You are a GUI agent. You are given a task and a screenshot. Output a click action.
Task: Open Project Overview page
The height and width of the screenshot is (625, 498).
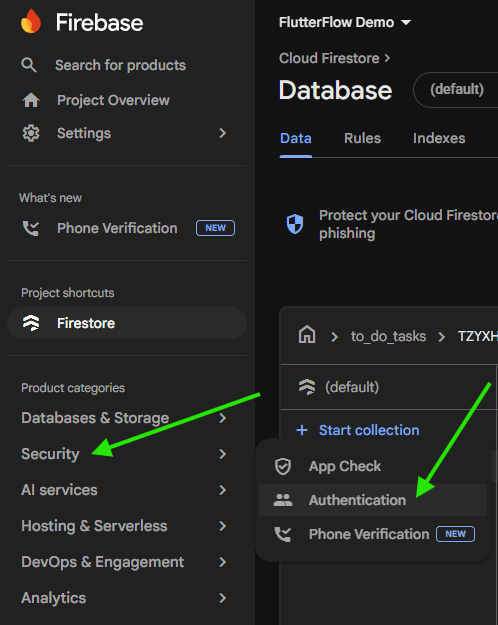[x=113, y=100]
